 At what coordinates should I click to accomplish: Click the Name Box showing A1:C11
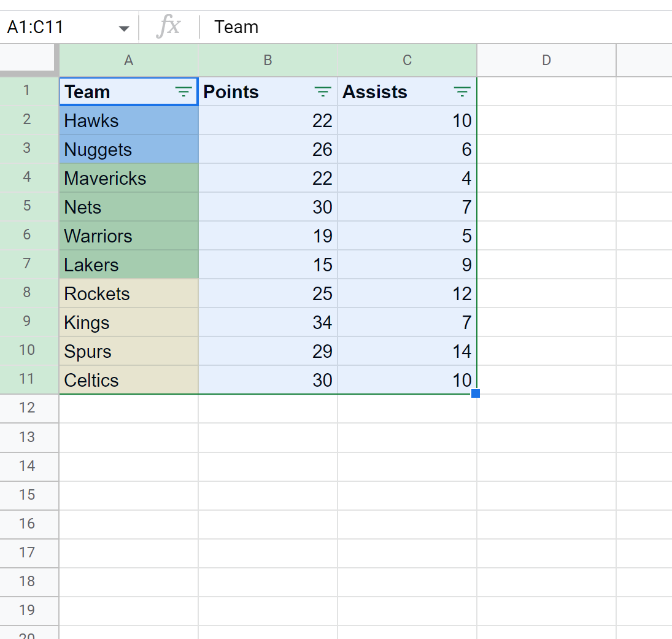(x=55, y=28)
